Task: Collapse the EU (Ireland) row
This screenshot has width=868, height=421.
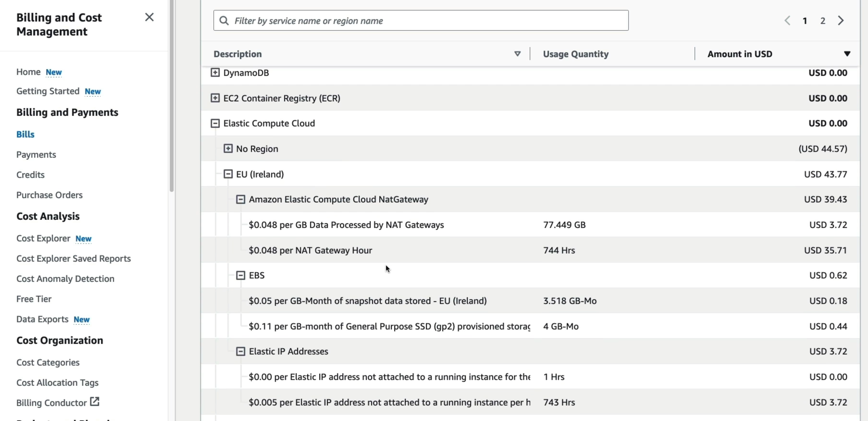Action: [228, 174]
